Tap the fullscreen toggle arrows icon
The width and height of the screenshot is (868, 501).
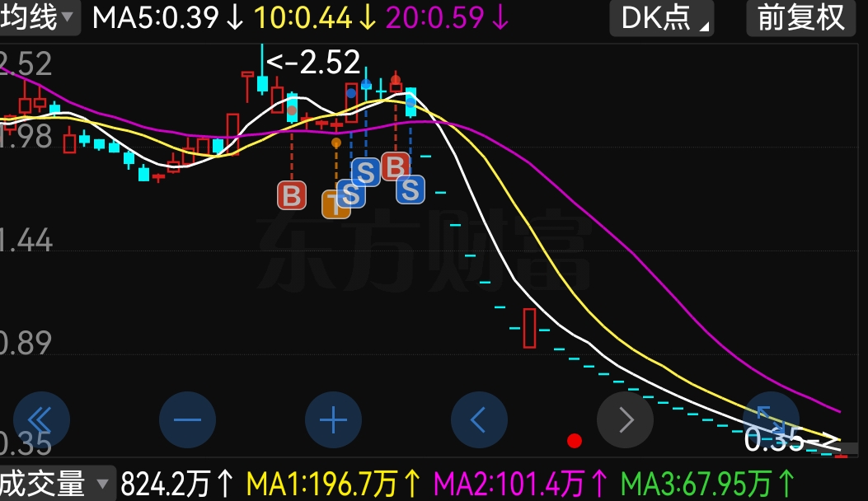point(771,420)
